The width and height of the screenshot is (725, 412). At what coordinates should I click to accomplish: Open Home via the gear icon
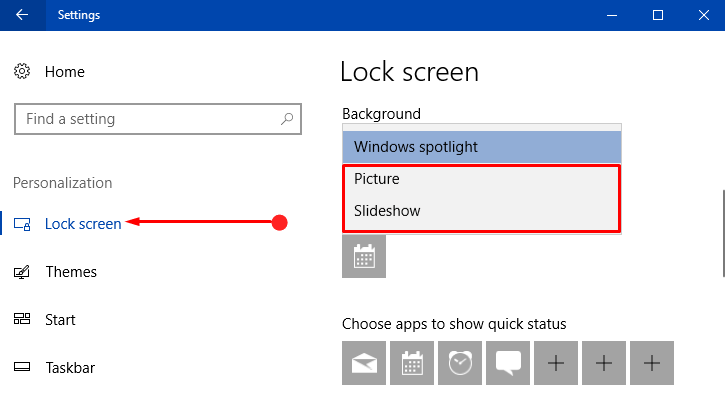(x=22, y=71)
